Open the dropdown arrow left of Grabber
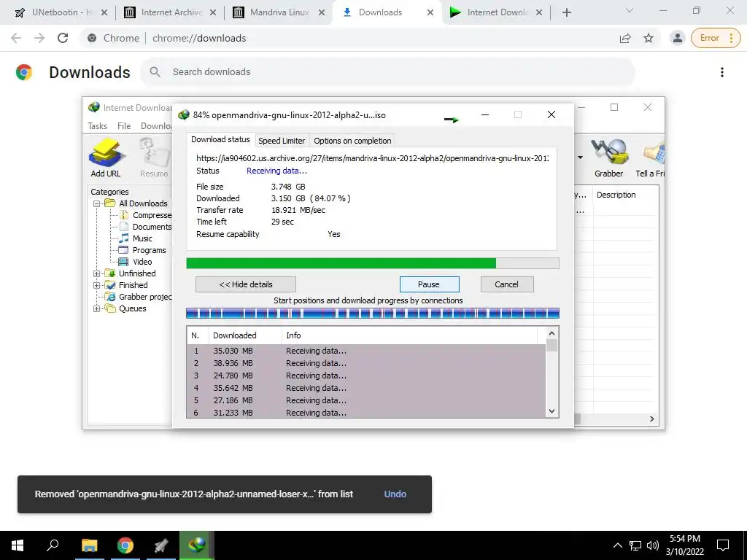 click(580, 157)
